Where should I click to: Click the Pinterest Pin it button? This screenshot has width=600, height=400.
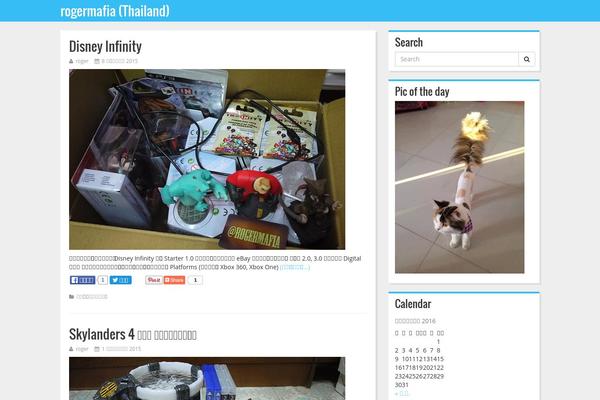[x=154, y=280]
